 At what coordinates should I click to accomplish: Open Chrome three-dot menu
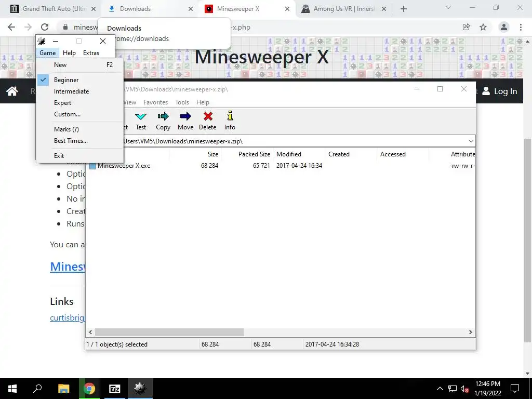pos(521,27)
